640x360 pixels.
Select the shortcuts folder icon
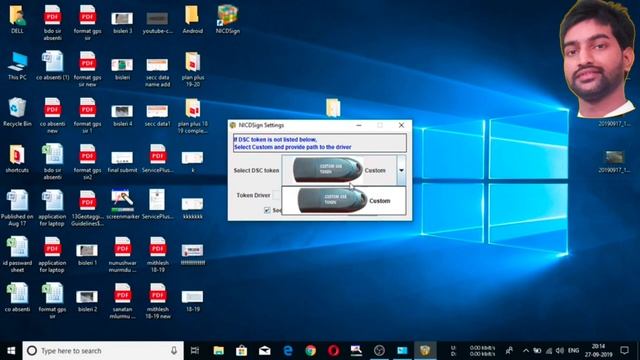click(17, 159)
